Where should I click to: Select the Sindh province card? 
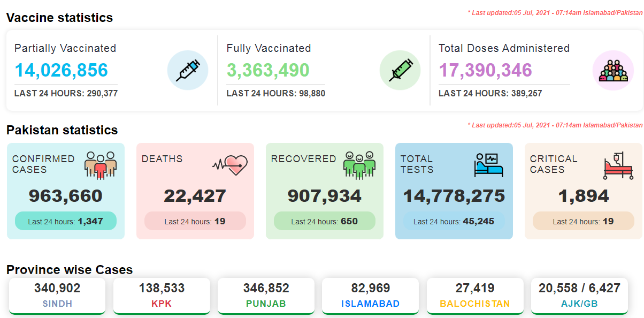pyautogui.click(x=57, y=296)
